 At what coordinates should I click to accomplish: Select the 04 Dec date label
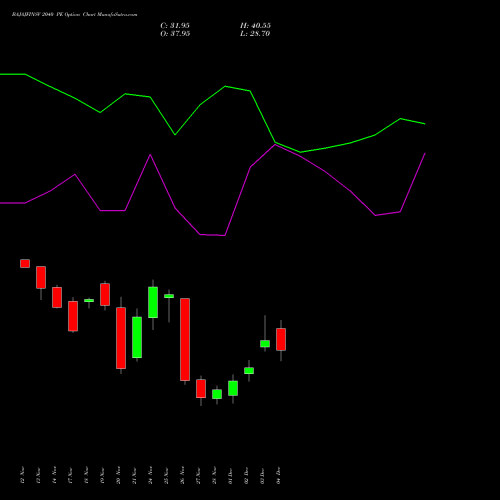pyautogui.click(x=278, y=475)
